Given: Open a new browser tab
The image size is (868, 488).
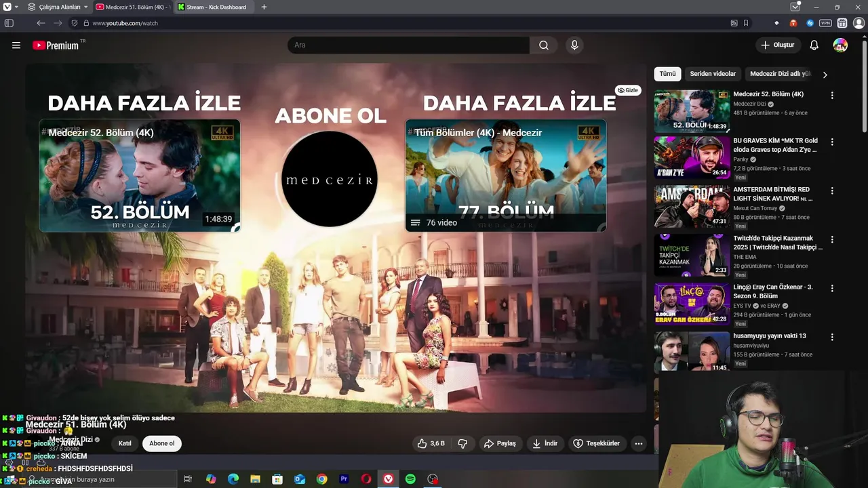Looking at the screenshot, I should click(x=264, y=7).
